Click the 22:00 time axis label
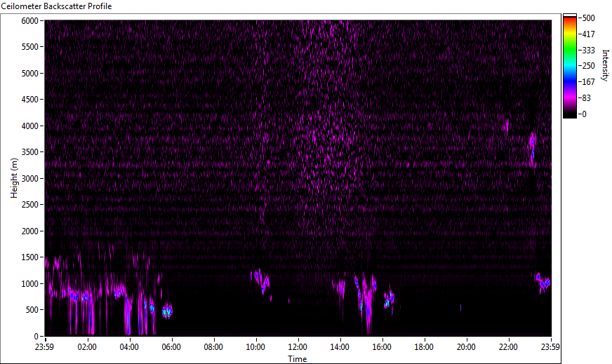 coord(508,347)
